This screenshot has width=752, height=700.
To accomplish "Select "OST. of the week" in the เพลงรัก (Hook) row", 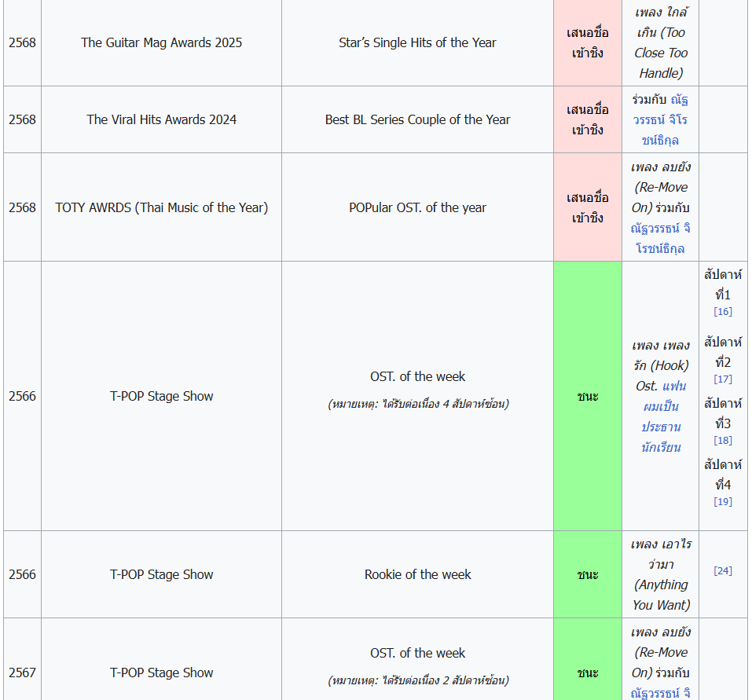I will [417, 376].
